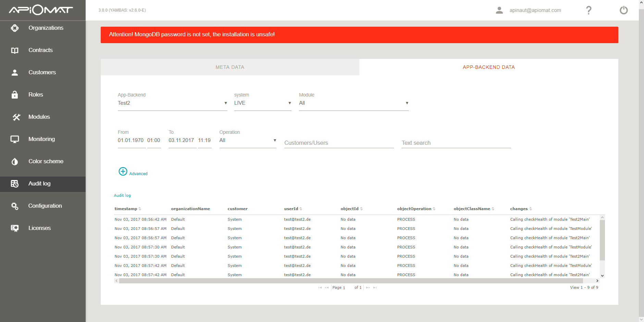Click the From time field 01:00
This screenshot has width=644, height=322.
point(154,141)
